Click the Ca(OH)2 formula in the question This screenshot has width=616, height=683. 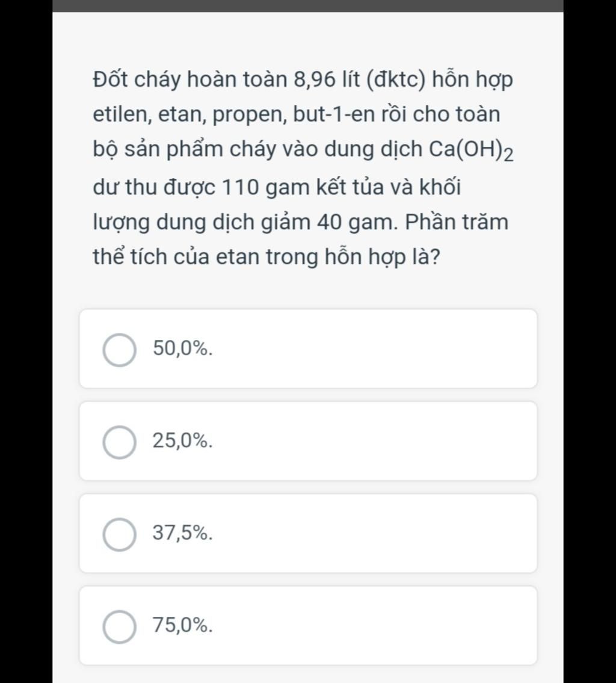pos(472,150)
